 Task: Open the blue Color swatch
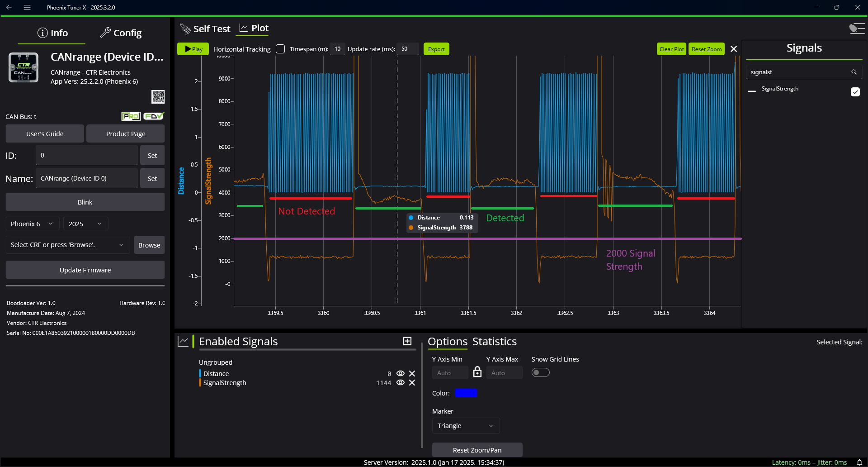466,393
